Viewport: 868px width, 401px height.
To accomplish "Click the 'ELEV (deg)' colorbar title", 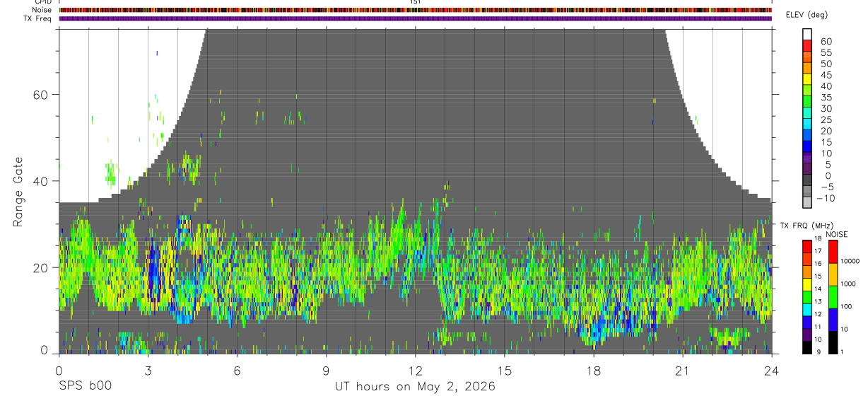I will pyautogui.click(x=805, y=15).
